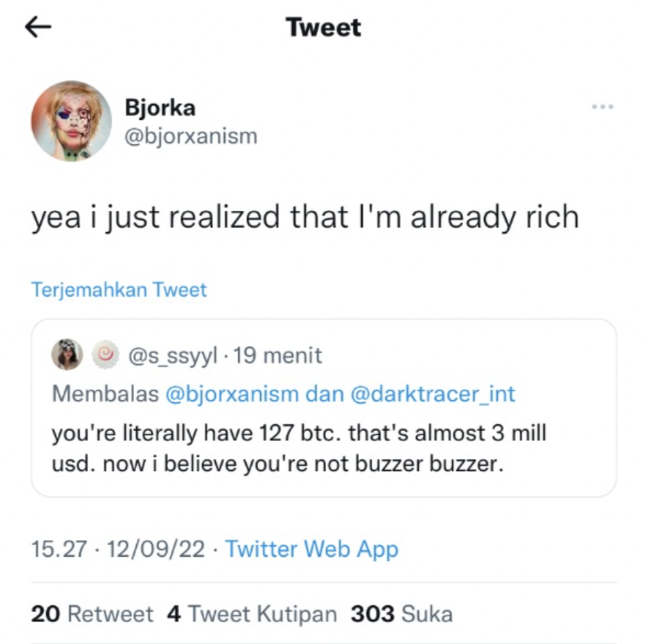Click the swirl emoji icon beside @s_ssyyl
Screen dimensions: 647x644
point(105,355)
